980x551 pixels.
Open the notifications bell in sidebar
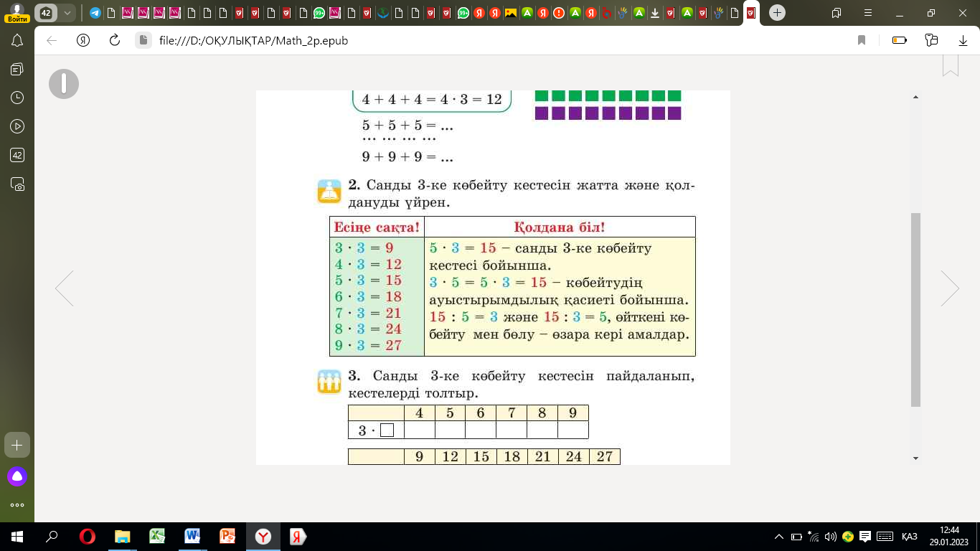[x=17, y=41]
